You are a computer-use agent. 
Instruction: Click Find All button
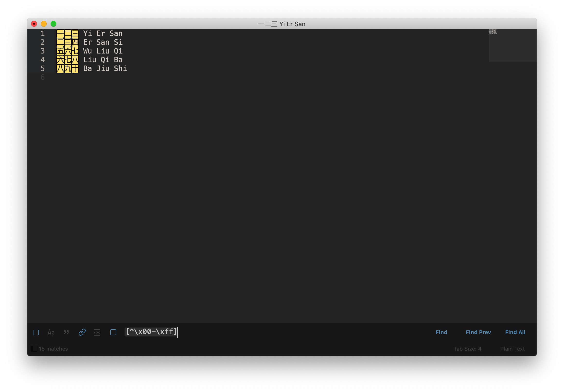point(515,332)
